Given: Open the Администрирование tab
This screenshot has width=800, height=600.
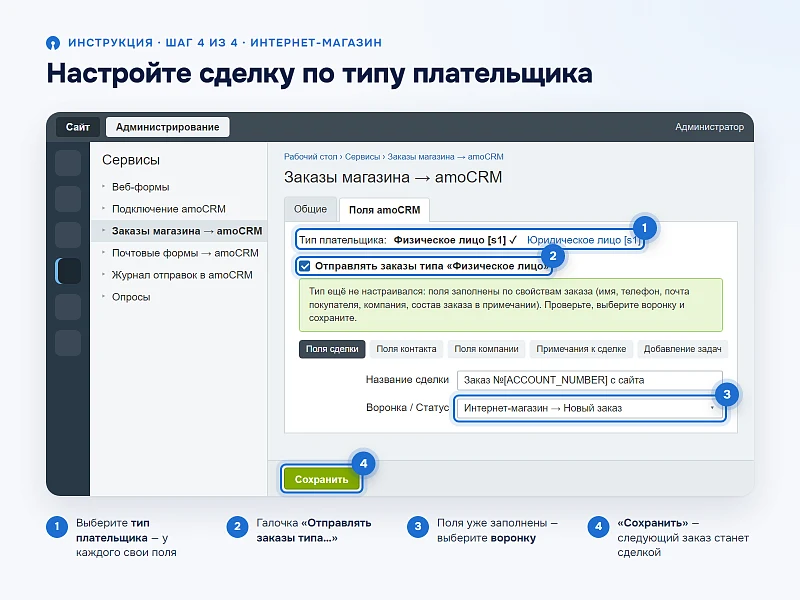Looking at the screenshot, I should point(167,127).
